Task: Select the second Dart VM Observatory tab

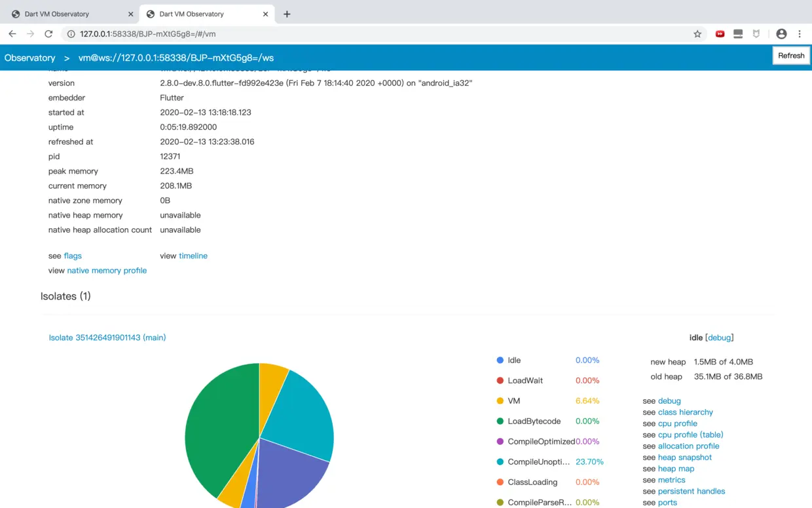Action: pos(206,14)
